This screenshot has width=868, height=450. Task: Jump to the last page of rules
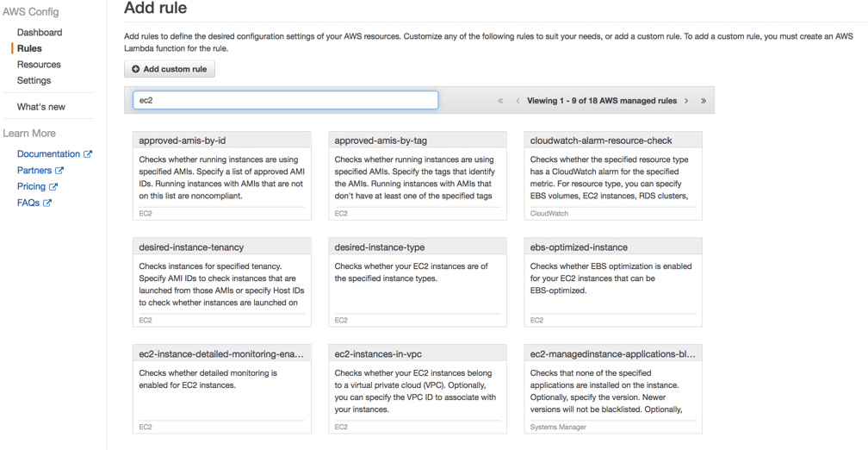pos(704,101)
